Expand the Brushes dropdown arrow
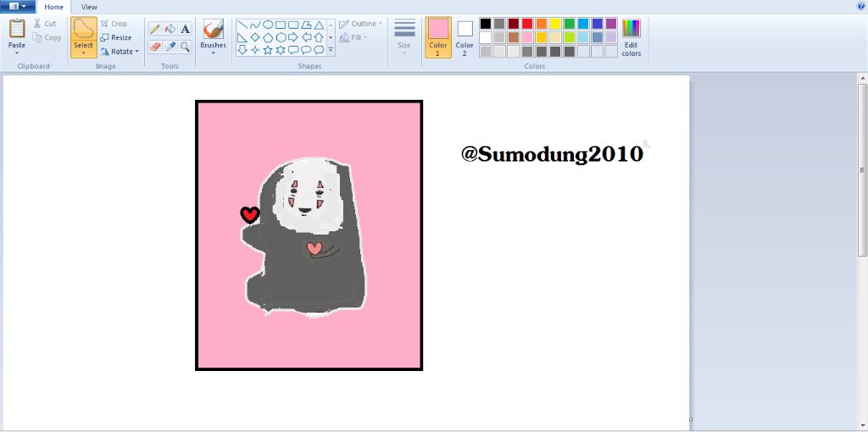 click(x=213, y=53)
